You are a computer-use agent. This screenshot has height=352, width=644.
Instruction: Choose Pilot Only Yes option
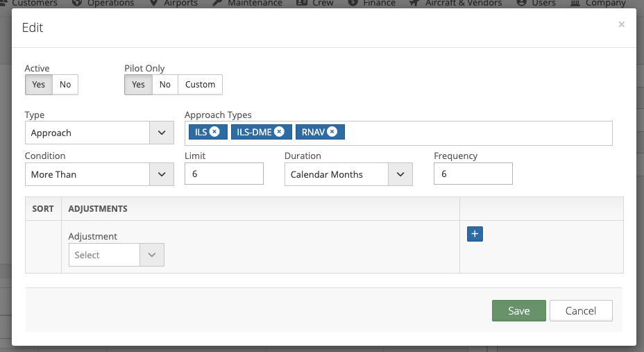pos(139,85)
